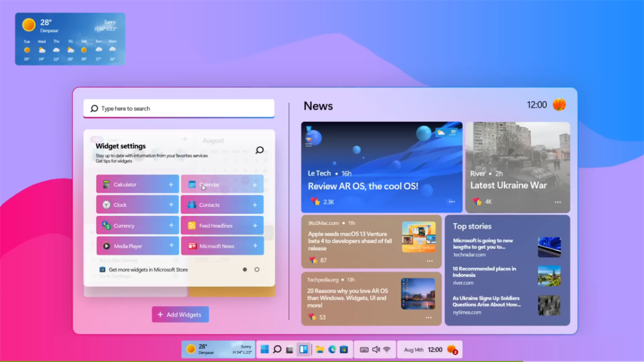Open the profile avatar beside News clock
Image resolution: width=644 pixels, height=362 pixels.
tap(559, 105)
